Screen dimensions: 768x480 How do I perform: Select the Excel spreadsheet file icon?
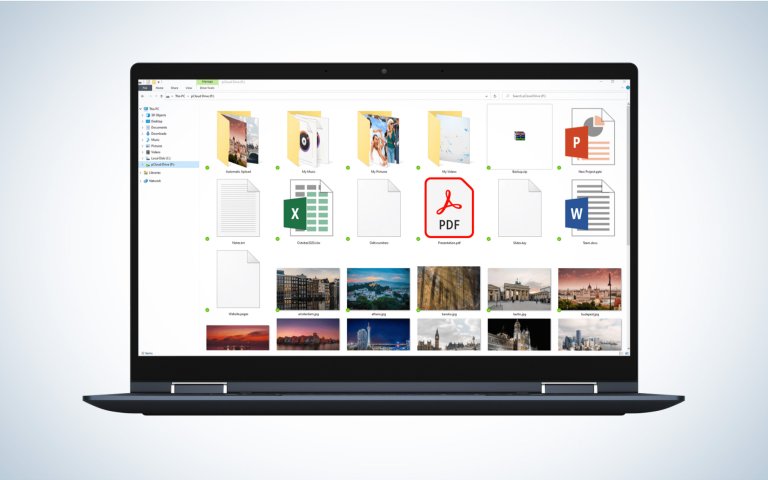tap(309, 208)
